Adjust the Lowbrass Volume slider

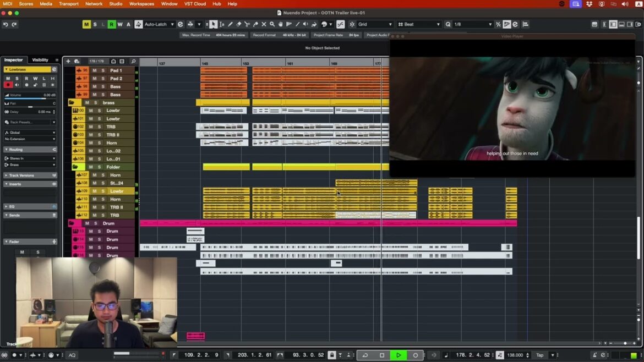[30, 98]
